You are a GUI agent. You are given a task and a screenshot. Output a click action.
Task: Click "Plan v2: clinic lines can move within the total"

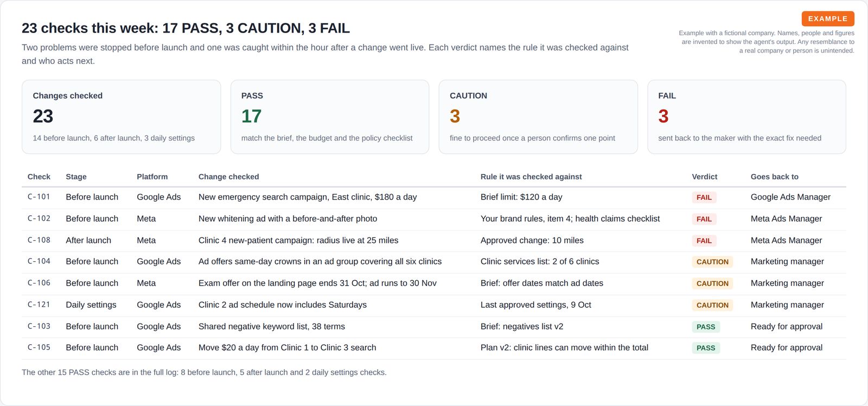(564, 347)
